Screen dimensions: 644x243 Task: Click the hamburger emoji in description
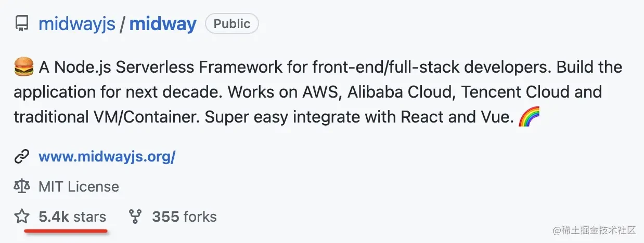pyautogui.click(x=23, y=67)
